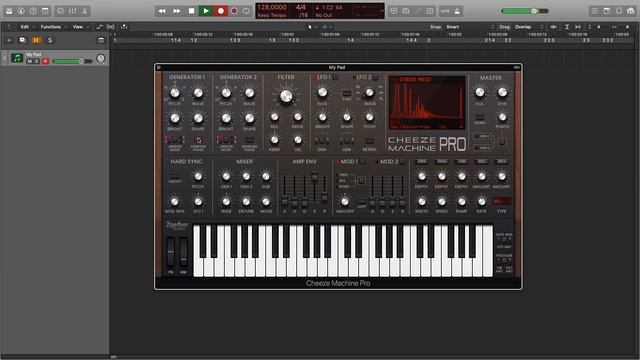Click the Mod 1 Amount knob
The height and width of the screenshot is (360, 640).
(x=345, y=202)
